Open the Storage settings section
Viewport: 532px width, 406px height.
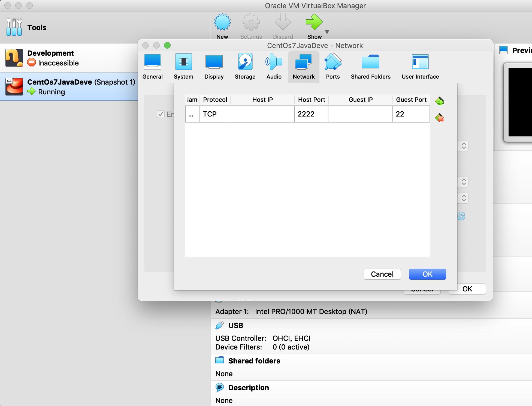[245, 67]
